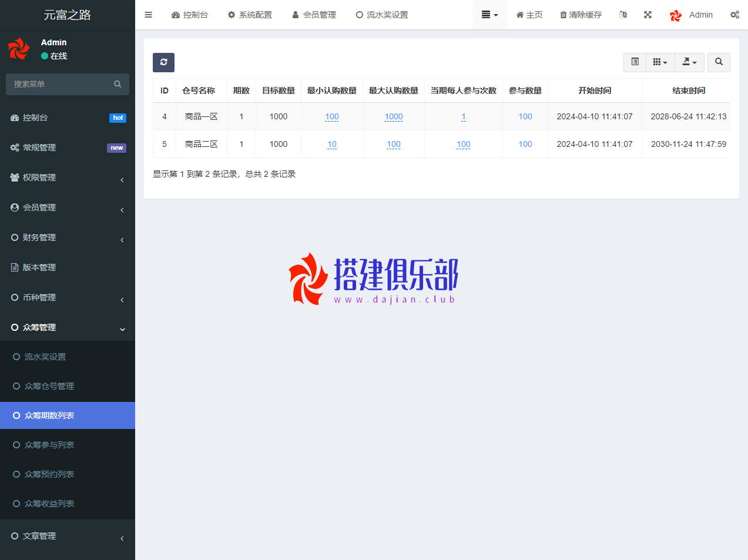
Task: Click the 搜索菜单 search field
Action: tap(62, 84)
